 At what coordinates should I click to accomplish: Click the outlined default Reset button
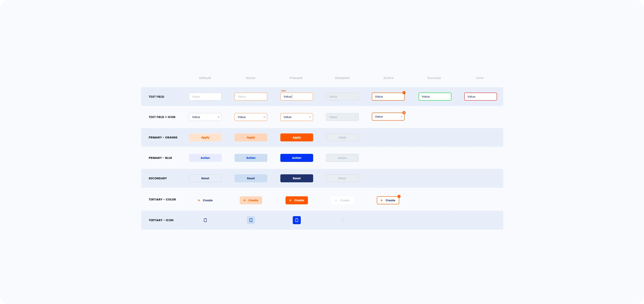205,178
